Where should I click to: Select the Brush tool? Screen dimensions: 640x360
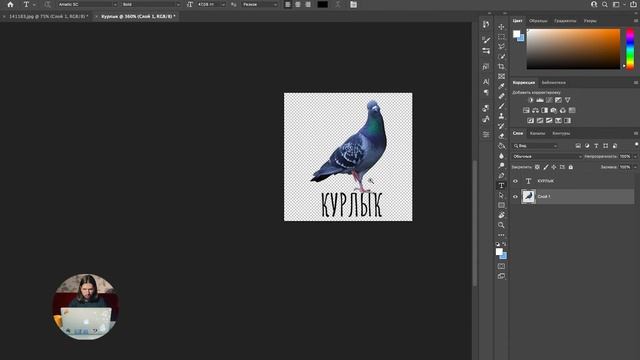pos(501,106)
